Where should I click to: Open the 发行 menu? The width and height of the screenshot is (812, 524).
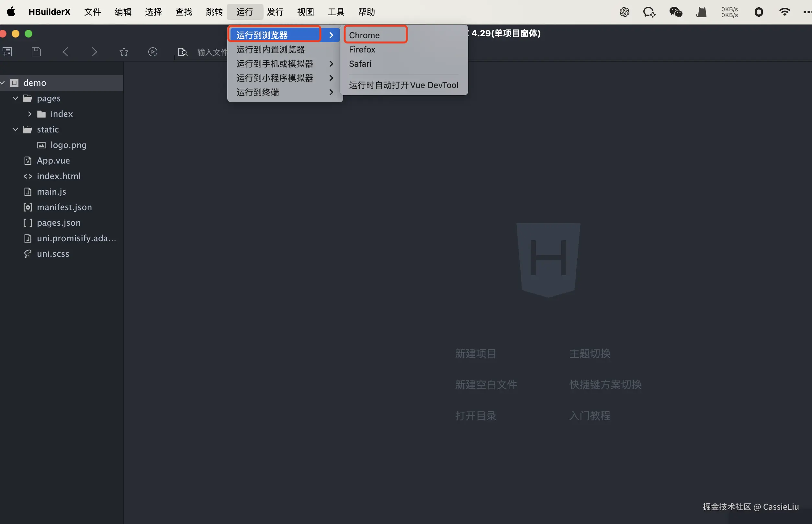pyautogui.click(x=275, y=12)
